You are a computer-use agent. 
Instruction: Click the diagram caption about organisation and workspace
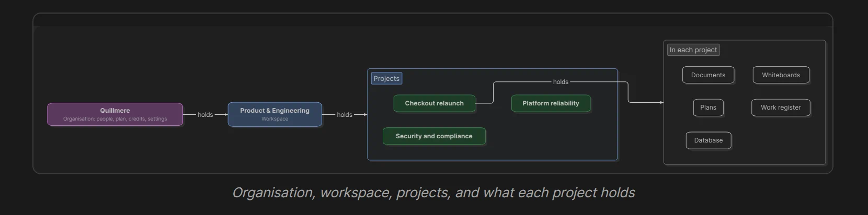433,193
